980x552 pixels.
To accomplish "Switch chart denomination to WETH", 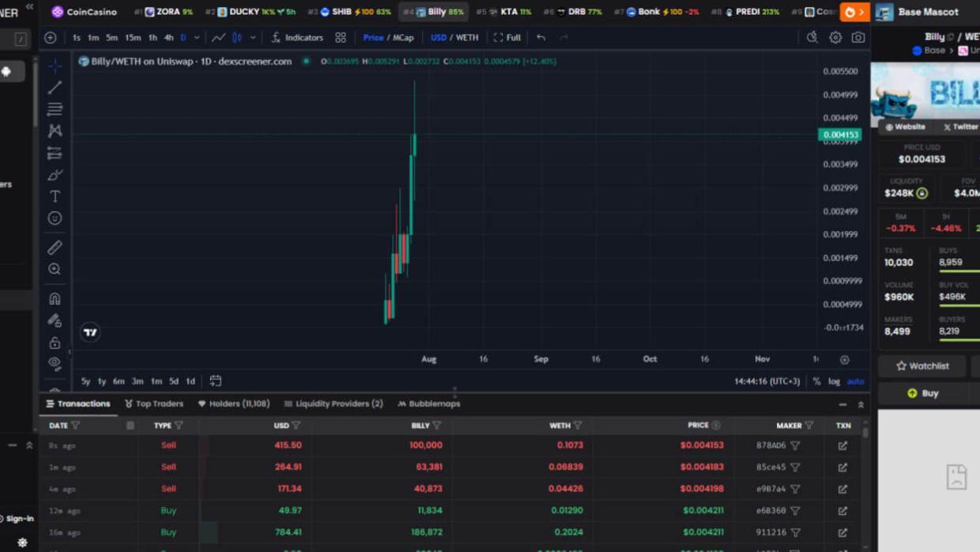I will click(467, 37).
